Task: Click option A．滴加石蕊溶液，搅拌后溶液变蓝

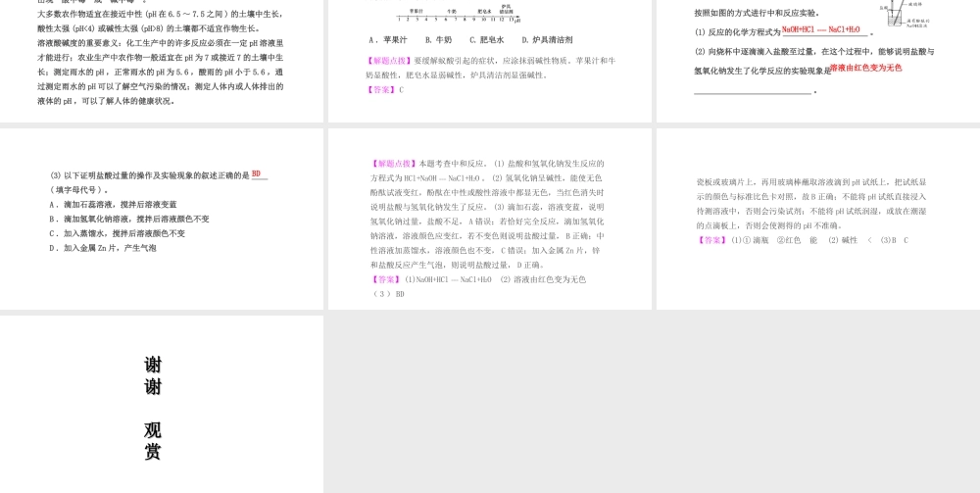Action: click(x=113, y=204)
